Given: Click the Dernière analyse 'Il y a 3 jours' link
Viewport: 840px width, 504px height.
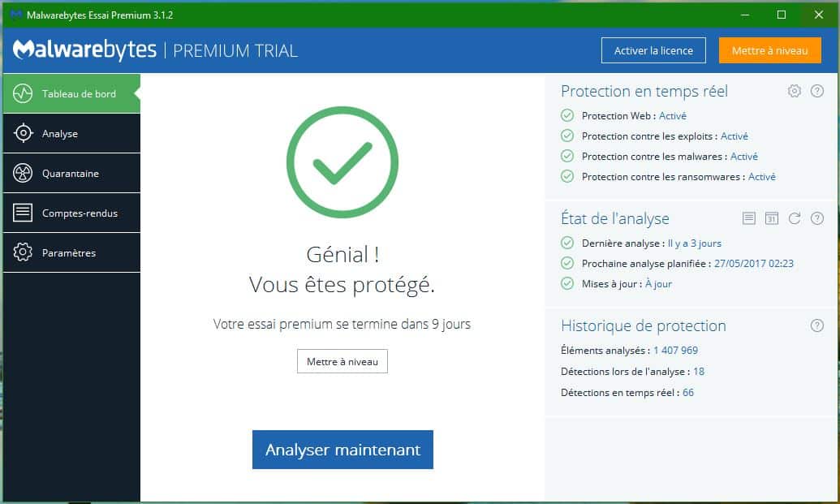Looking at the screenshot, I should click(x=694, y=243).
